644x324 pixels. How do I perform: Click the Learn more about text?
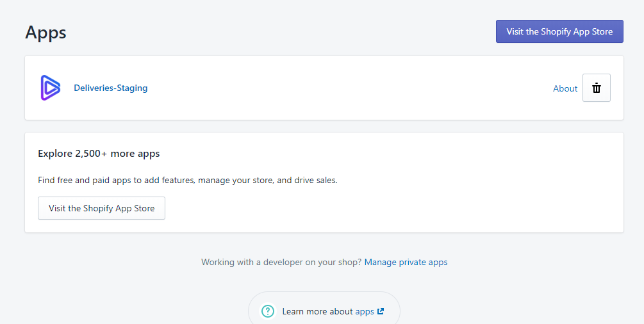point(317,312)
